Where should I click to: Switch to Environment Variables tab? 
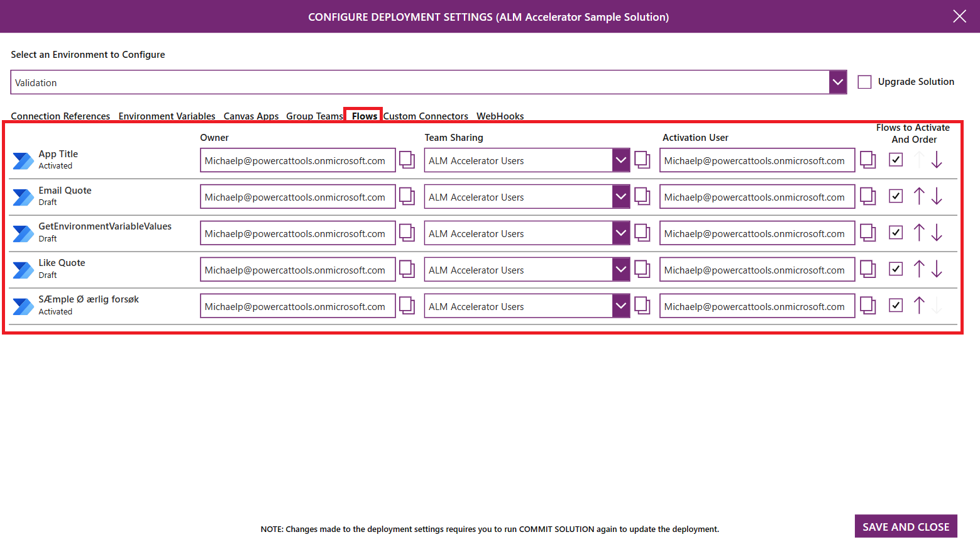(167, 116)
